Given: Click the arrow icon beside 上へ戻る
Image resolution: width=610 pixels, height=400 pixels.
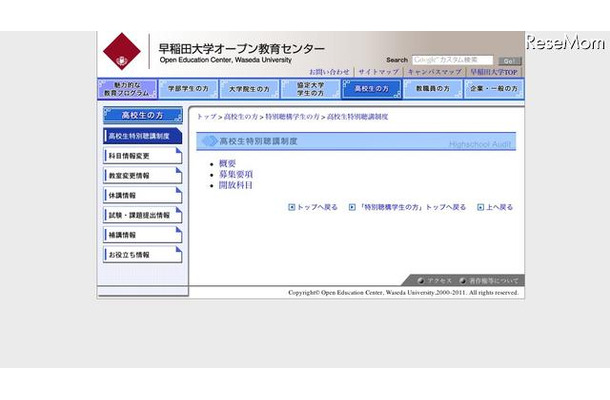Looking at the screenshot, I should tap(480, 207).
